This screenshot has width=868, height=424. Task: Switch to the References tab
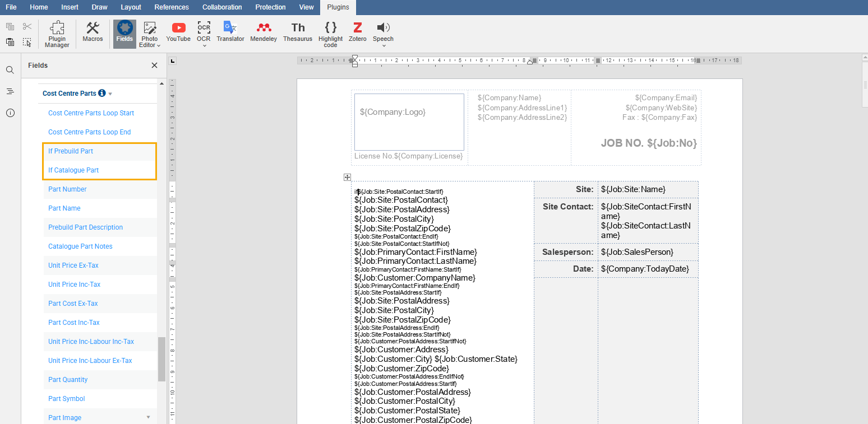(172, 7)
